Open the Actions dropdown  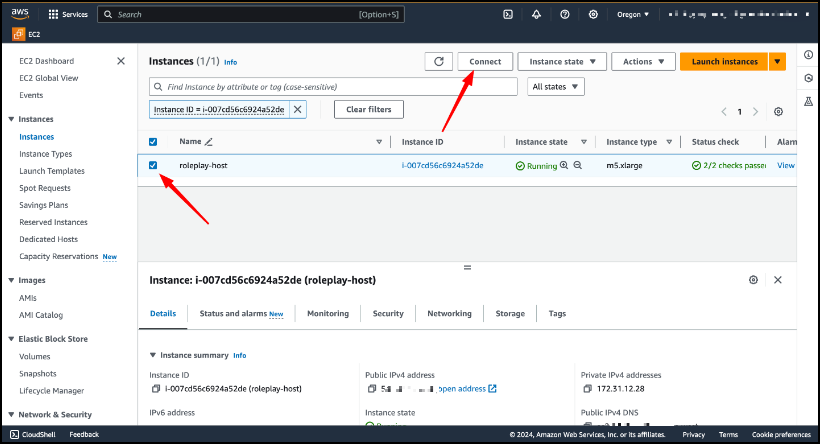tap(643, 62)
